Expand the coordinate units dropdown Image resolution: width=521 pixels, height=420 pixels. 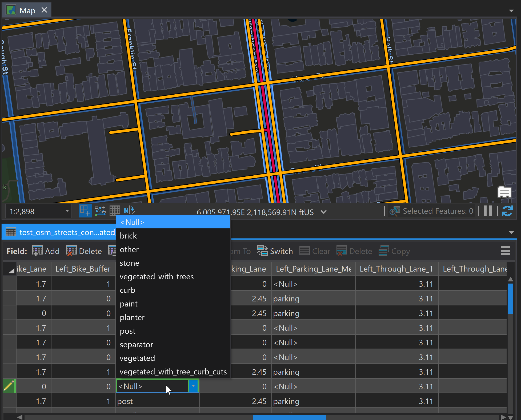tap(324, 212)
